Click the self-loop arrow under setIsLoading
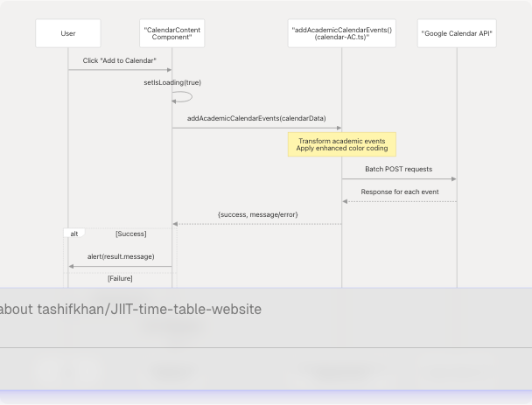The width and height of the screenshot is (532, 405). (184, 97)
